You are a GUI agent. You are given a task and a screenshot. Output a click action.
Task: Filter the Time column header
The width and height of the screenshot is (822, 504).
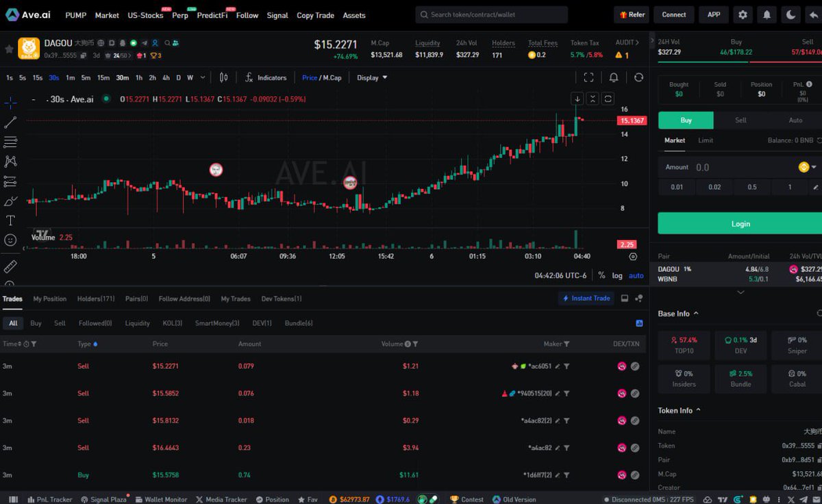(34, 344)
